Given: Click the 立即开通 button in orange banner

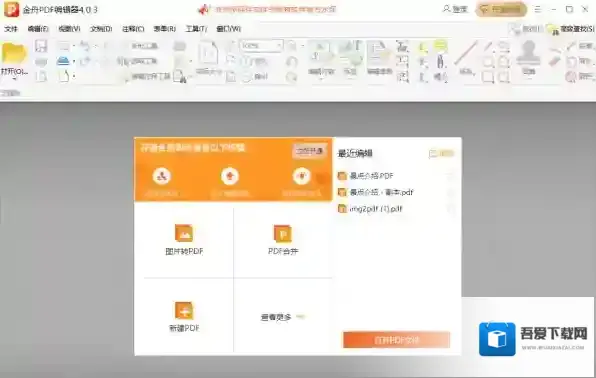Looking at the screenshot, I should 309,151.
